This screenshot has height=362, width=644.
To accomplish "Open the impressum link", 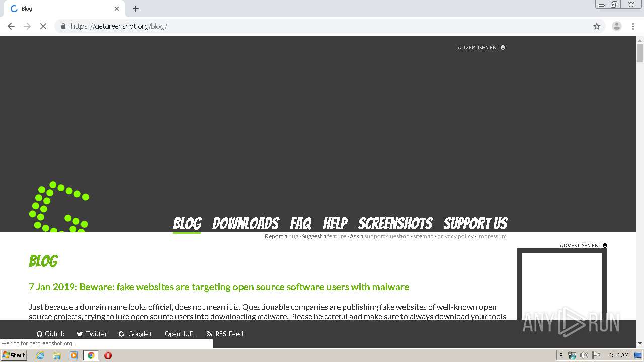I will tap(492, 236).
